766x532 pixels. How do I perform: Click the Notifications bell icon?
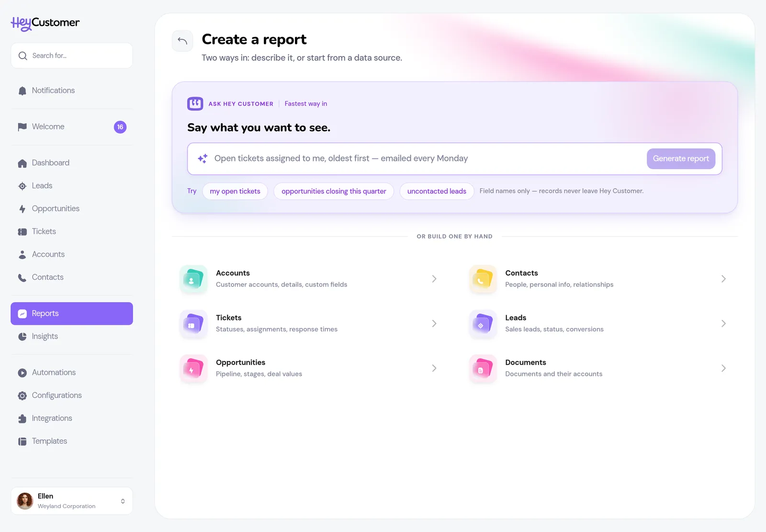[22, 91]
